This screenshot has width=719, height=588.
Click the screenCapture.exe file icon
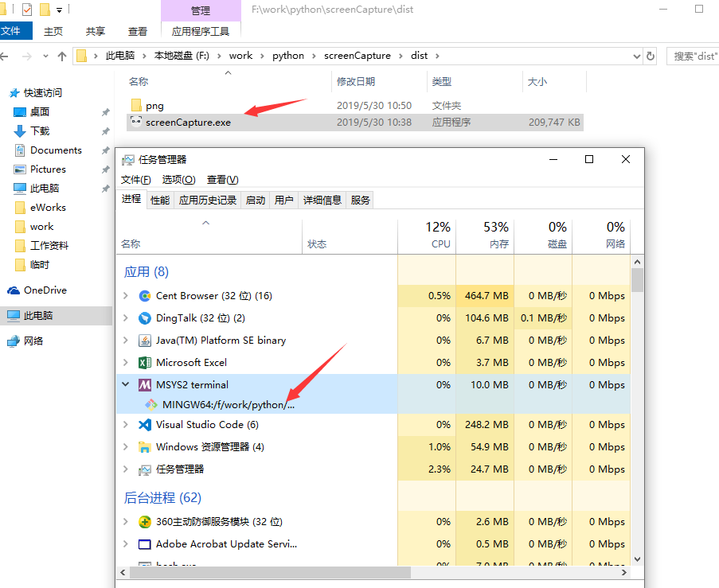click(136, 122)
